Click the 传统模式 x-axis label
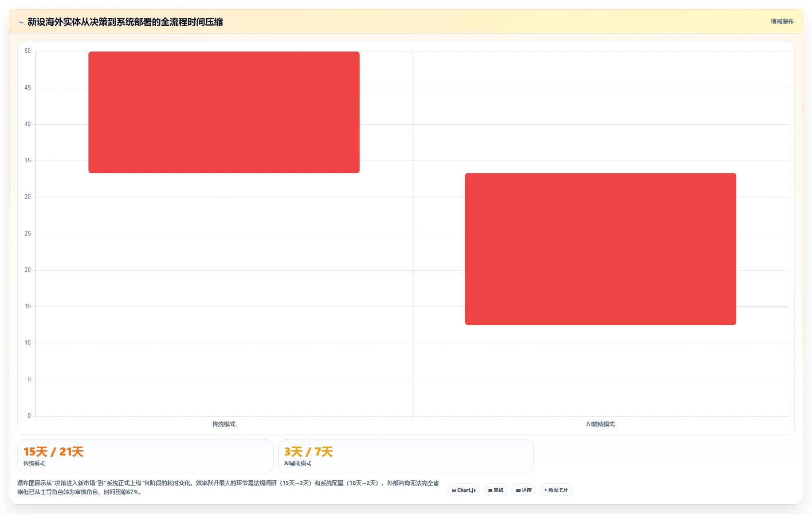This screenshot has width=812, height=514. 224,424
